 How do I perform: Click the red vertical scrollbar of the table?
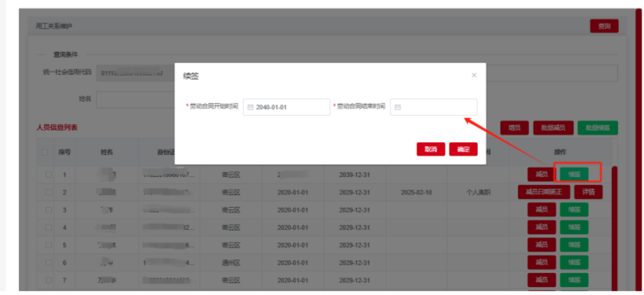pos(614,226)
